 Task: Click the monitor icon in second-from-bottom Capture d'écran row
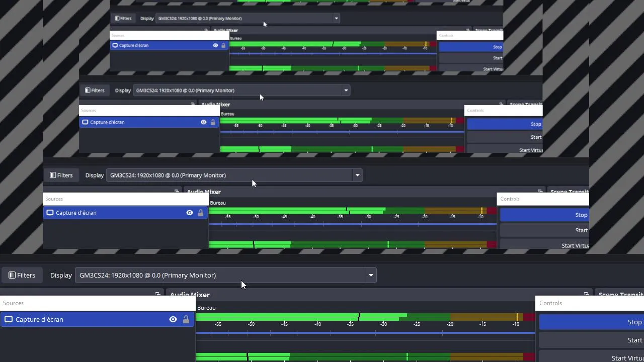click(x=50, y=213)
